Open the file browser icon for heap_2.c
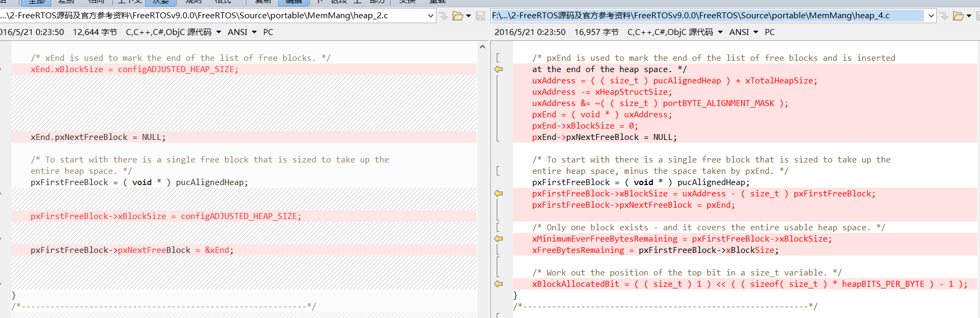This screenshot has width=980, height=318. [458, 16]
